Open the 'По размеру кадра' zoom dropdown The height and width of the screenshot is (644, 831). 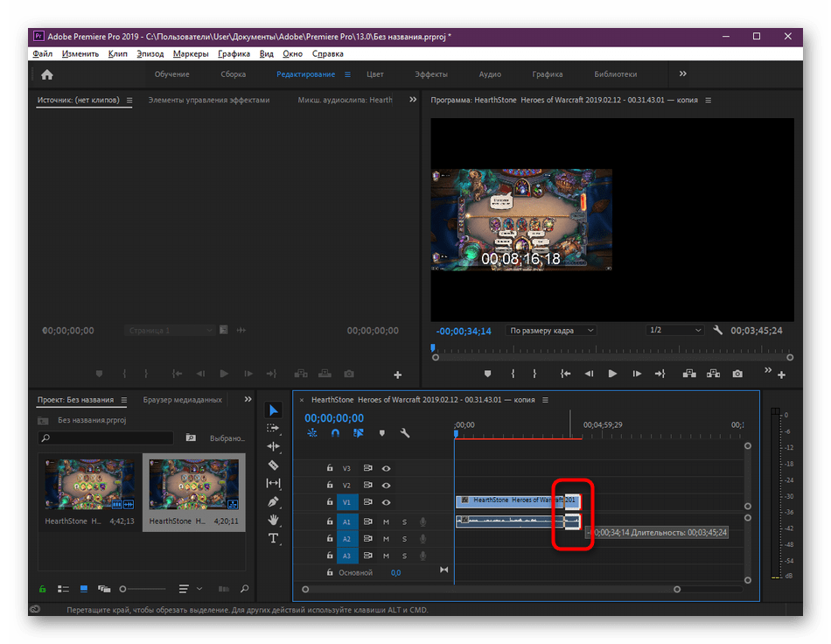pyautogui.click(x=551, y=331)
